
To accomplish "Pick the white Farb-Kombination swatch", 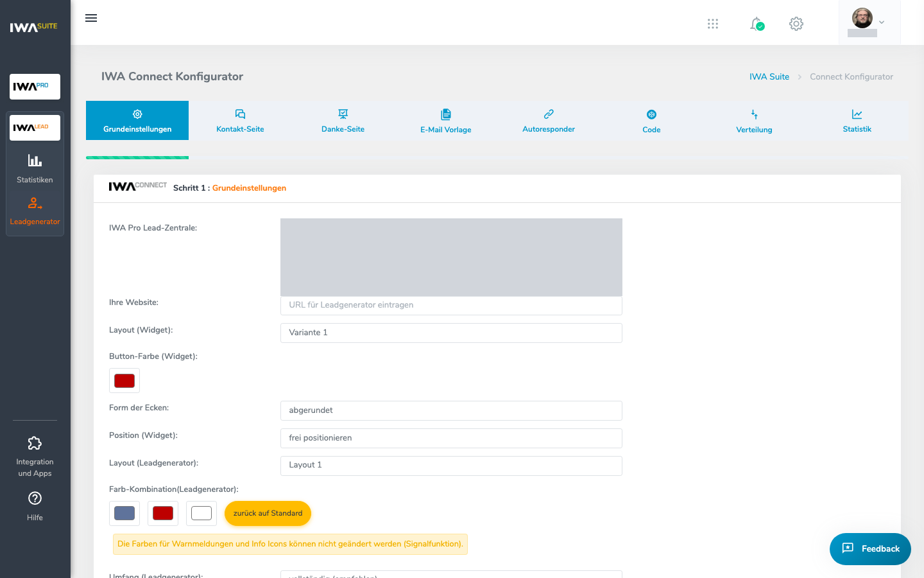I will tap(201, 513).
